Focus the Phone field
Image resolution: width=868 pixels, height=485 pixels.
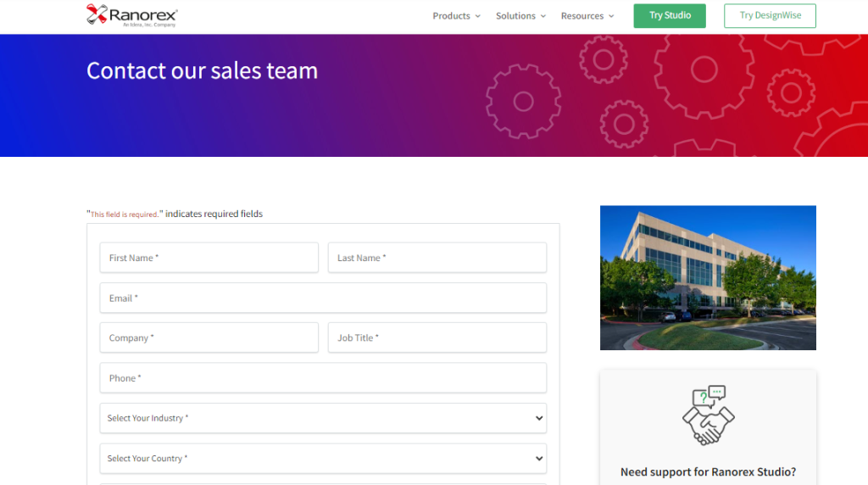coord(323,378)
